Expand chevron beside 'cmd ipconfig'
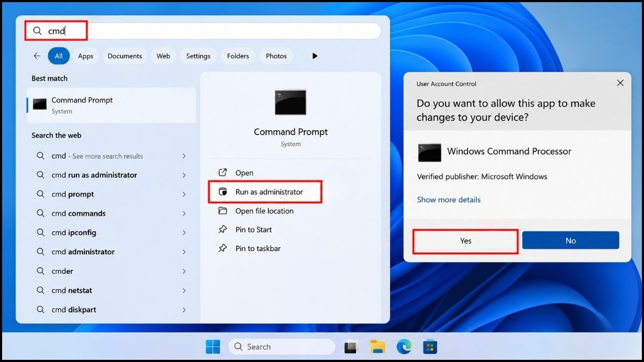Viewport: 644px width, 362px height. pos(184,233)
